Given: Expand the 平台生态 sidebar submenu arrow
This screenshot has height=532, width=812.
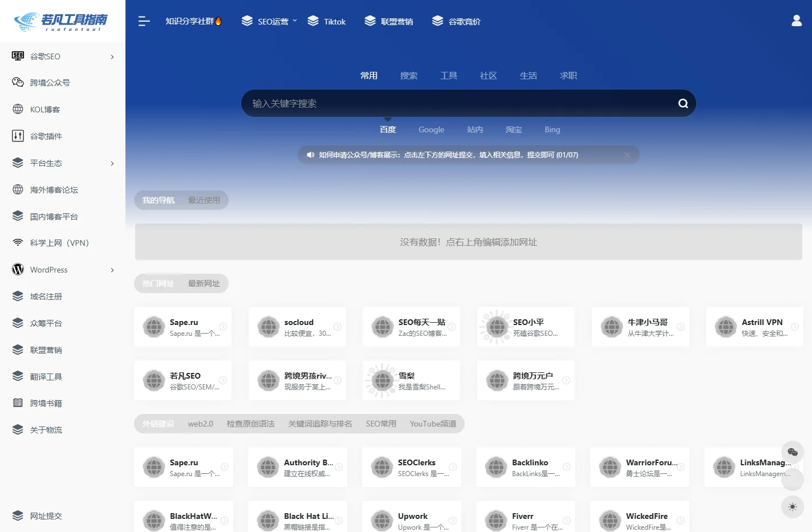Looking at the screenshot, I should [x=112, y=163].
